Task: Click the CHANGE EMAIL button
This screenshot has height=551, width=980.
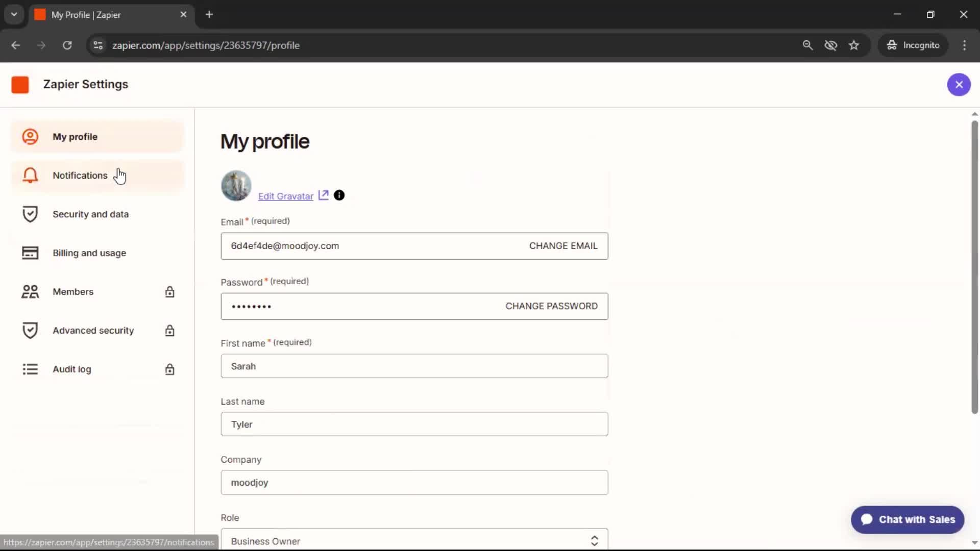Action: [563, 246]
